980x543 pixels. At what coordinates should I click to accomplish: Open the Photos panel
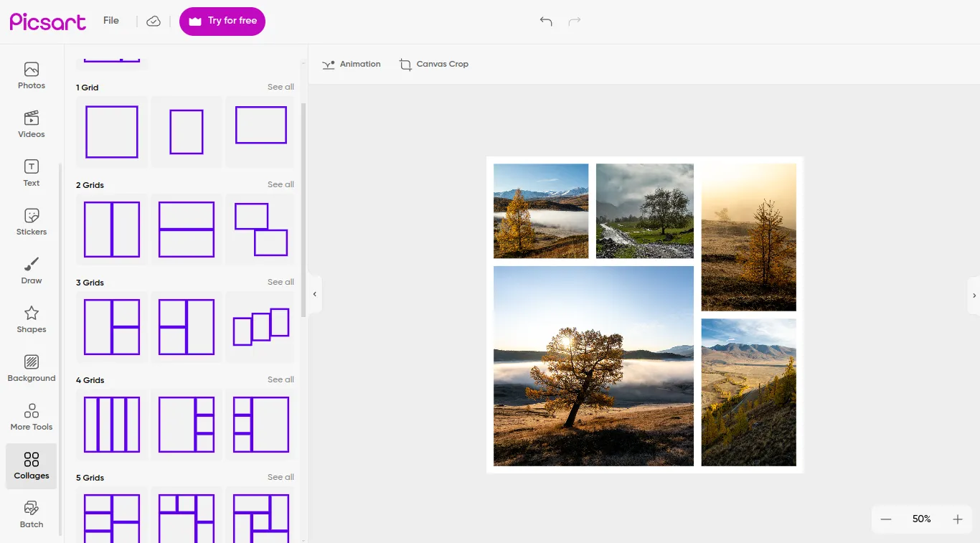tap(31, 75)
